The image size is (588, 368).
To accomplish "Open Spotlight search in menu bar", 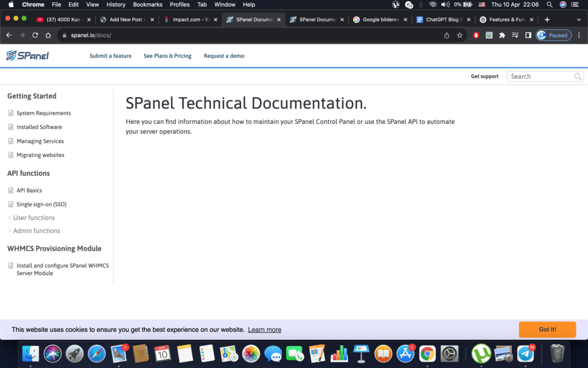I will click(x=550, y=5).
